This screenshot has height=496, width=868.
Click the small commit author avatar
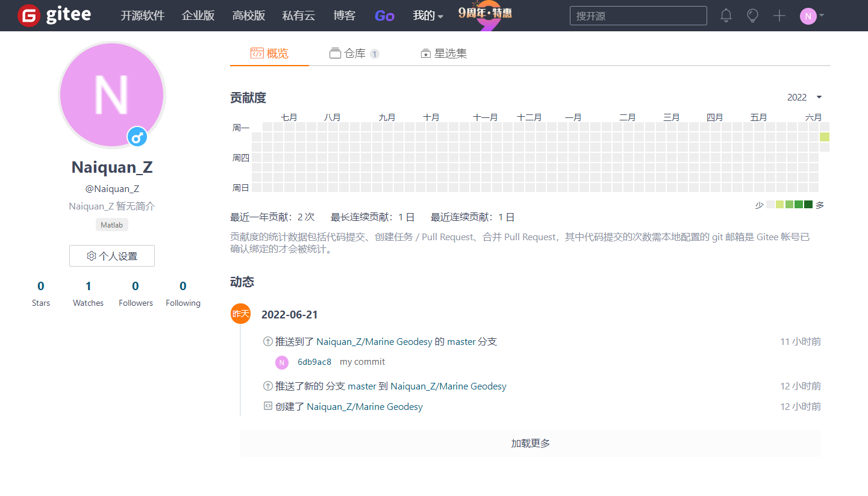click(x=282, y=362)
